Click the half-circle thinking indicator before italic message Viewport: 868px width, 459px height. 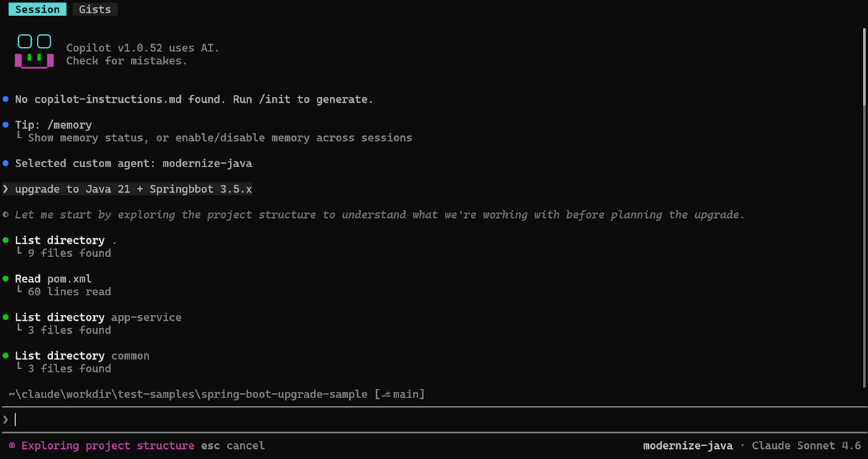6,215
